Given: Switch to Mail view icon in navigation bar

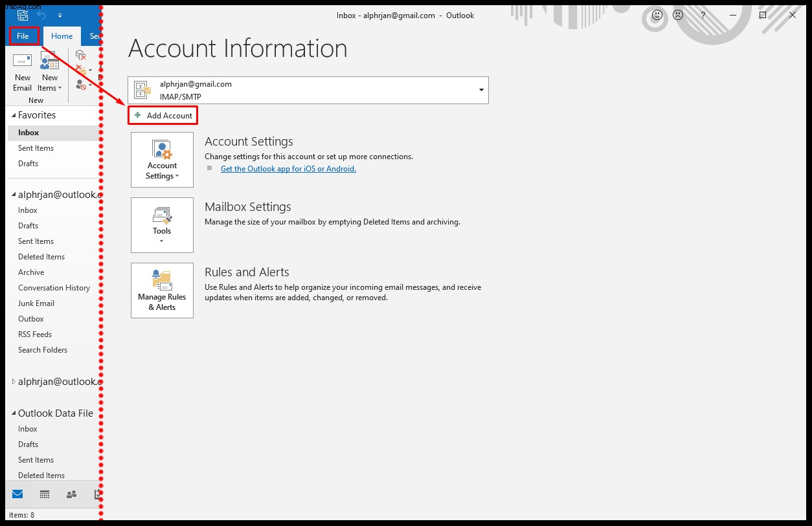Looking at the screenshot, I should coord(17,494).
